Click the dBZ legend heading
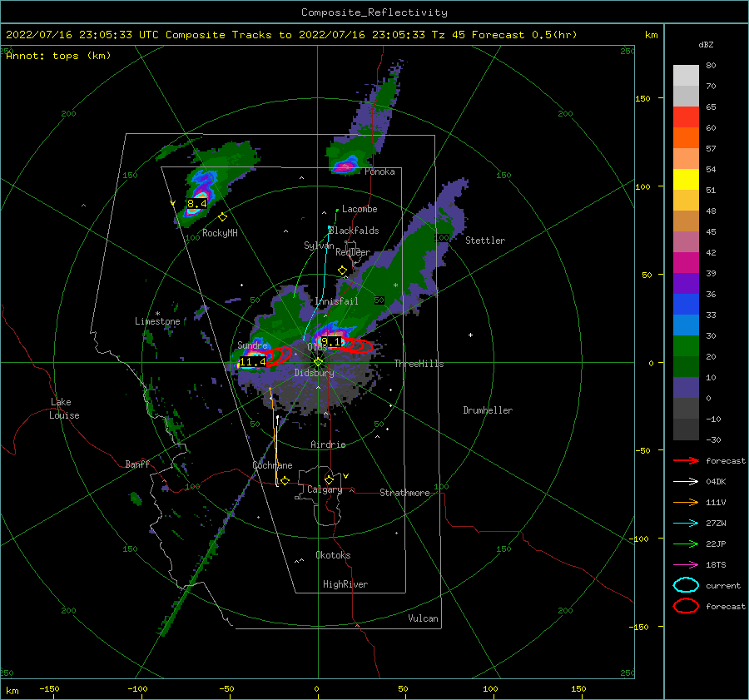749x700 pixels. [x=706, y=45]
